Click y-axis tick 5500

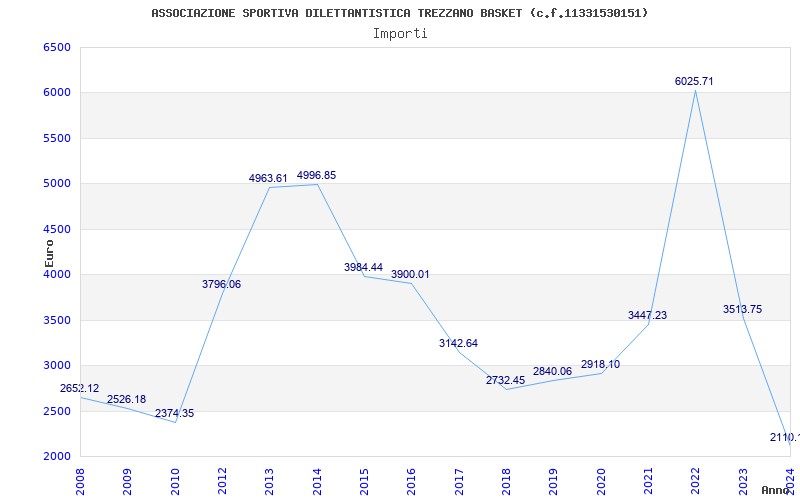pos(57,138)
